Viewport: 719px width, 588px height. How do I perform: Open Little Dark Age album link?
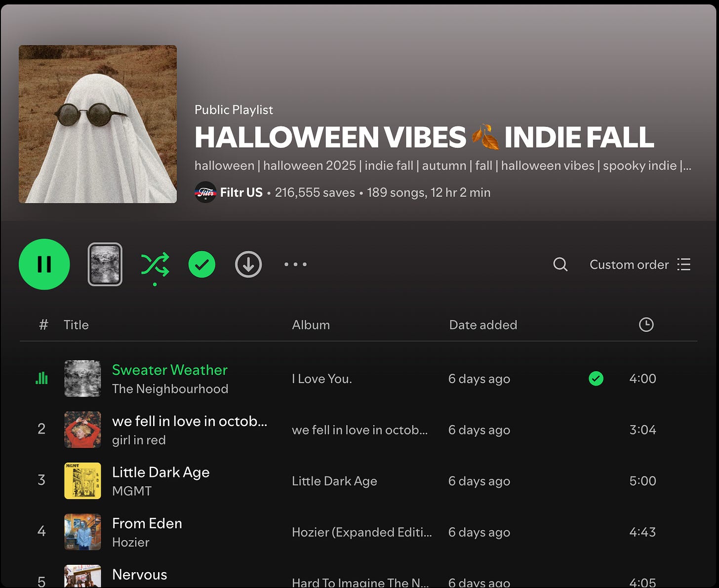[x=334, y=481]
